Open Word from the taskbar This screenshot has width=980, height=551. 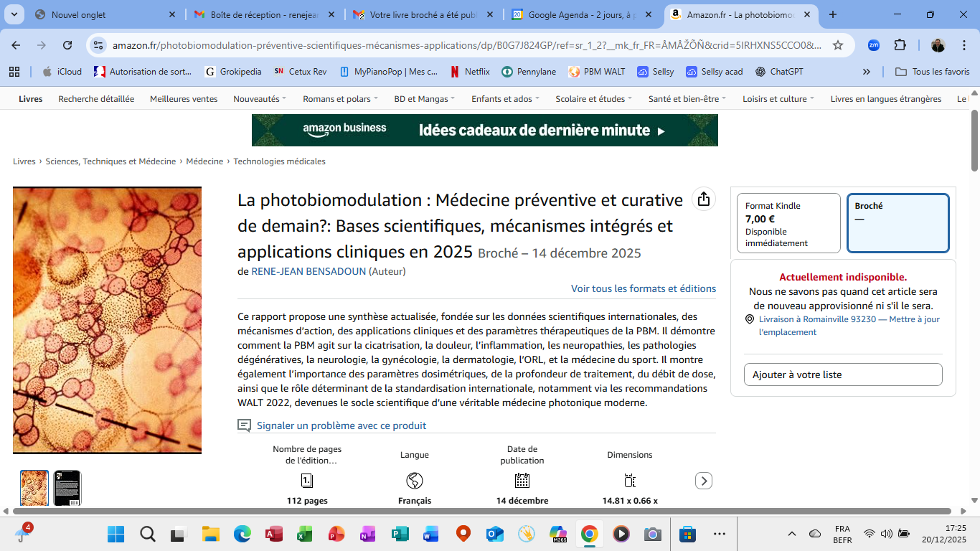(431, 534)
